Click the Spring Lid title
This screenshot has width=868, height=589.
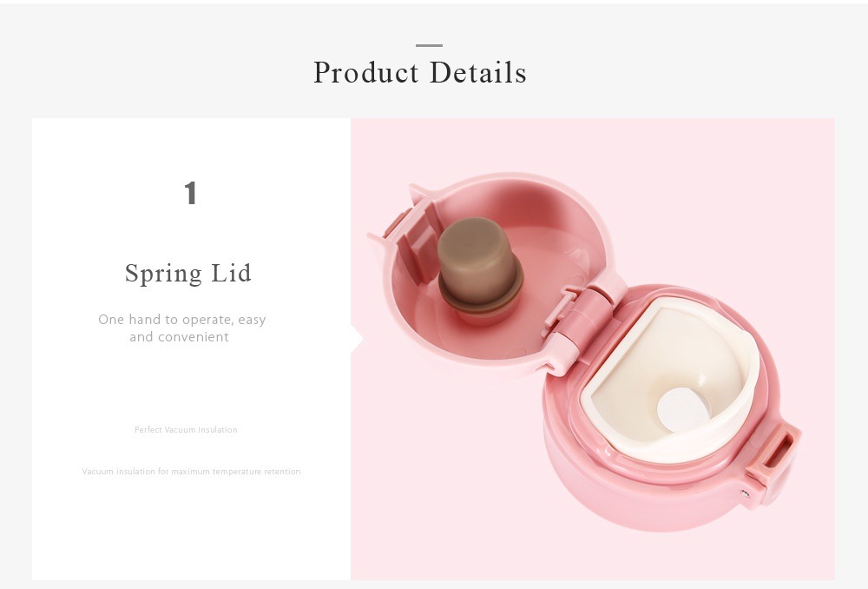pos(188,273)
